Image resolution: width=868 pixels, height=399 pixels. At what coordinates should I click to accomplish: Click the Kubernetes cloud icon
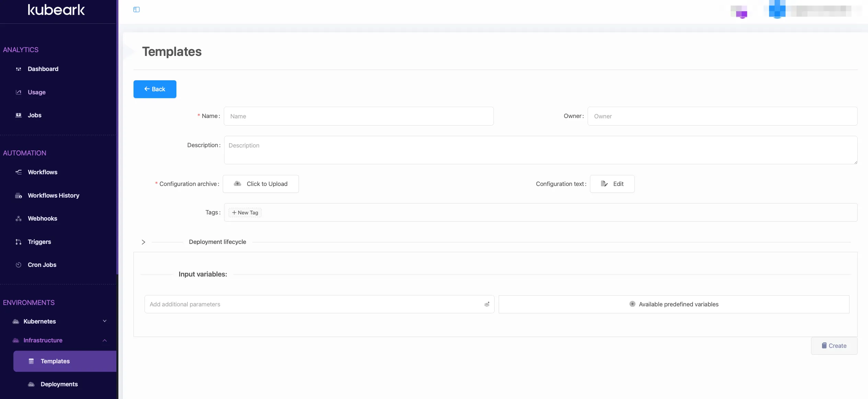(x=16, y=321)
